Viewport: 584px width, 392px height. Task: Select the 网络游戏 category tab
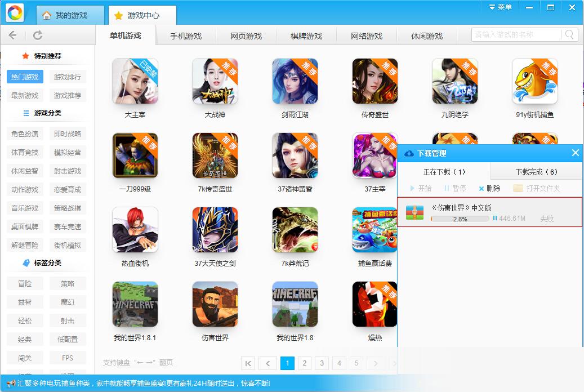click(x=367, y=36)
